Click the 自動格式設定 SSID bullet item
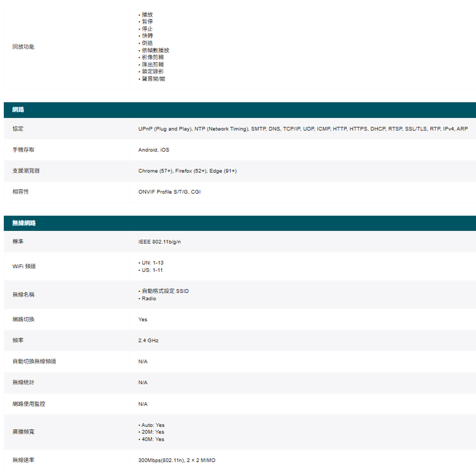476x476 pixels. click(165, 291)
